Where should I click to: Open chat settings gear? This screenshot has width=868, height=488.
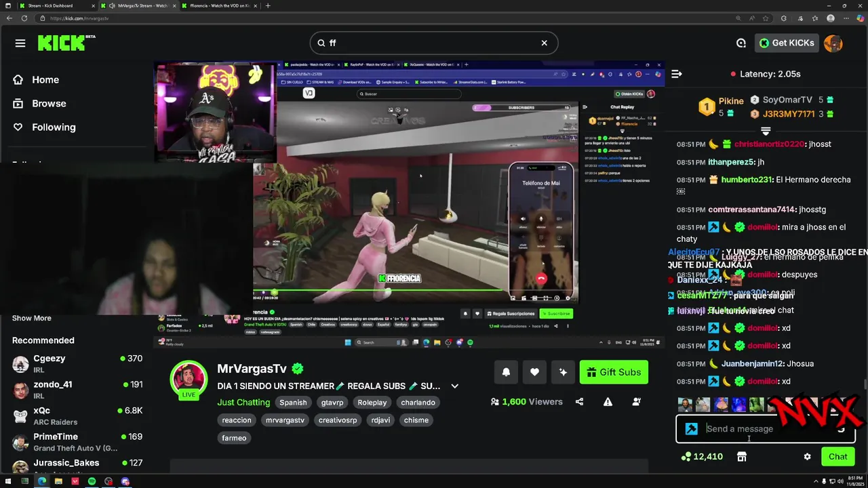[x=807, y=457]
